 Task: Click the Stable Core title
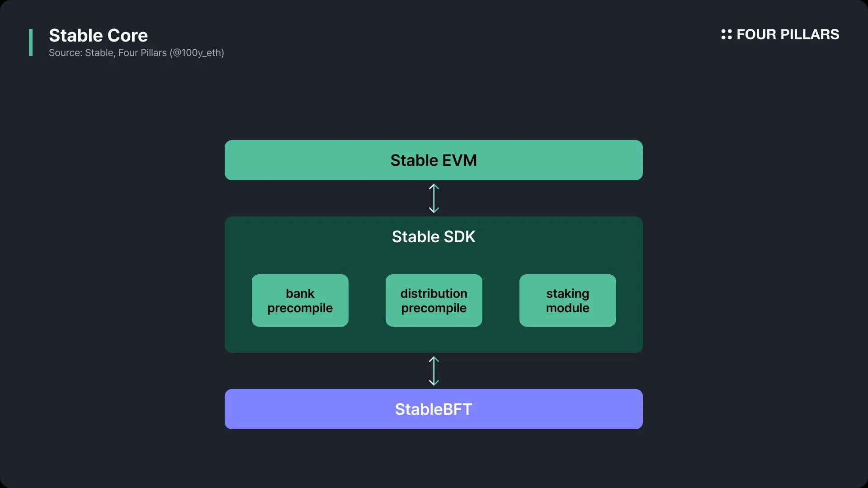[x=98, y=35]
